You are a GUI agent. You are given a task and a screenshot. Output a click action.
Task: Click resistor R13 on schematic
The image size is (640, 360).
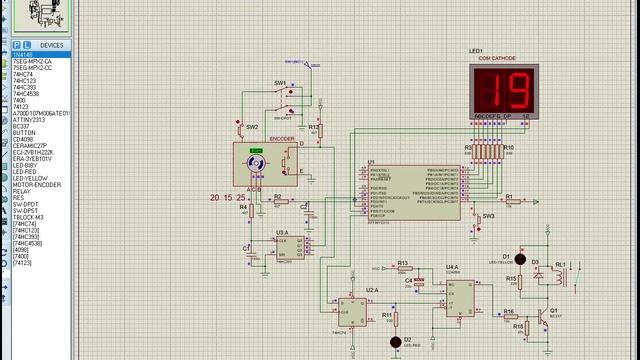pyautogui.click(x=405, y=269)
